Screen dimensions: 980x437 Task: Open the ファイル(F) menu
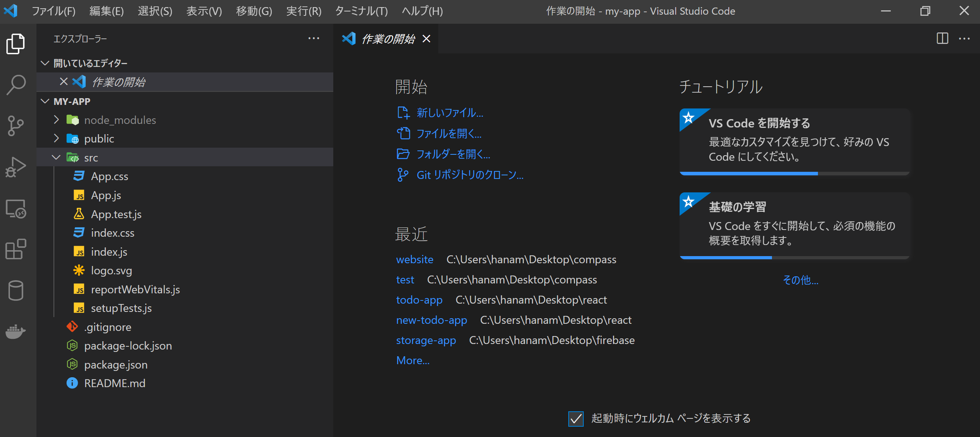point(53,11)
